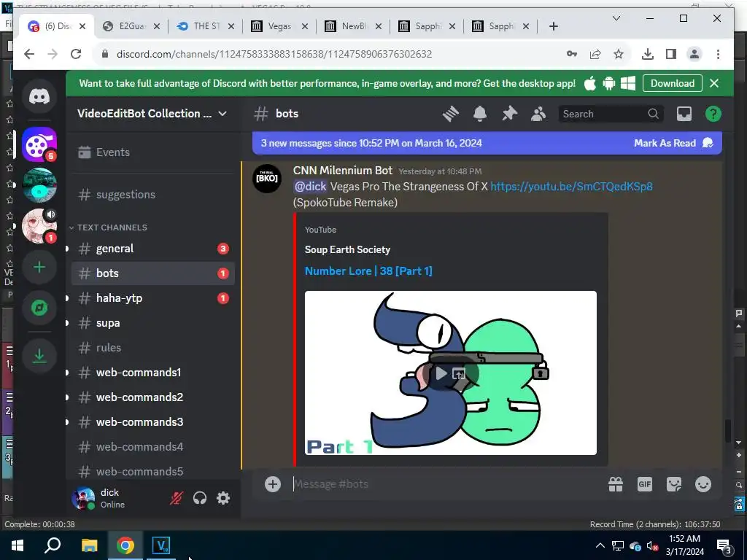The height and width of the screenshot is (560, 747).
Task: Open Chrome downloads icon
Action: [x=648, y=54]
